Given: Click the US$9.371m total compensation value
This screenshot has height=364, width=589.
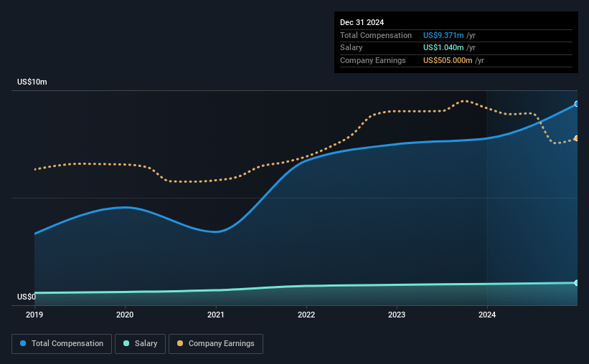Looking at the screenshot, I should click(x=443, y=35).
